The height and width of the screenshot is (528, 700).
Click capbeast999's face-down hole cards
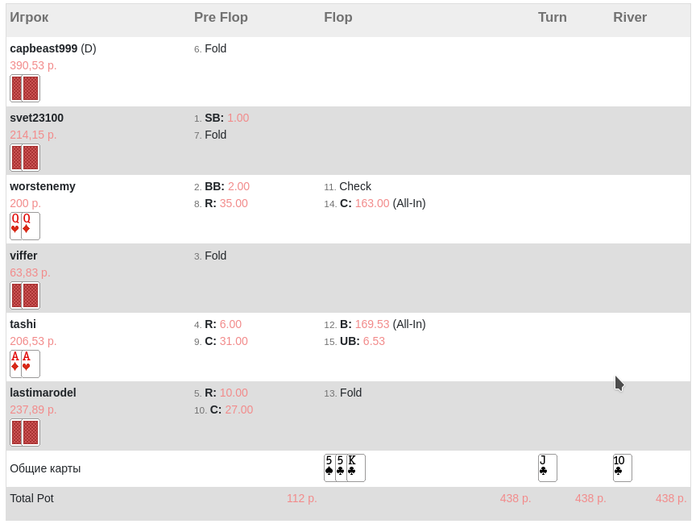(25, 88)
